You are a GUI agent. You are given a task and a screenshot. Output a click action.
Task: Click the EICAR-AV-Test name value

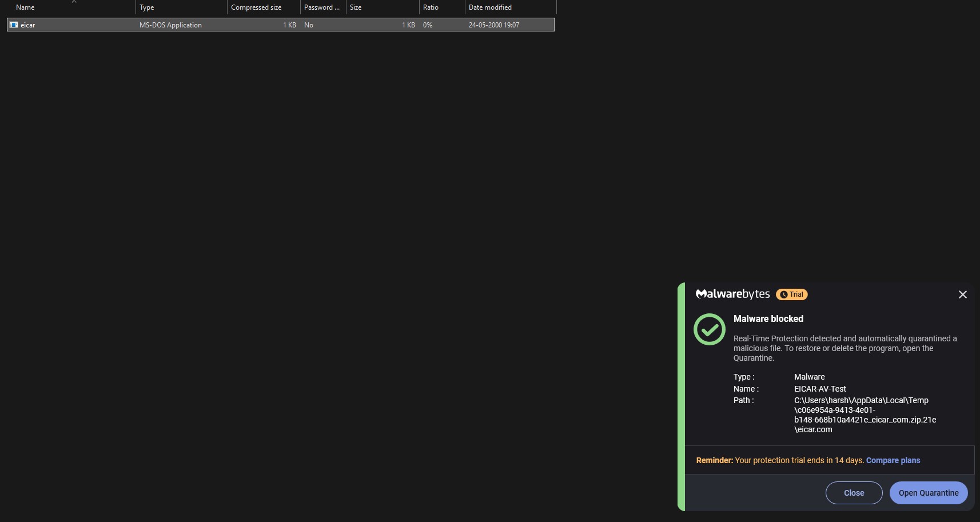tap(820, 389)
